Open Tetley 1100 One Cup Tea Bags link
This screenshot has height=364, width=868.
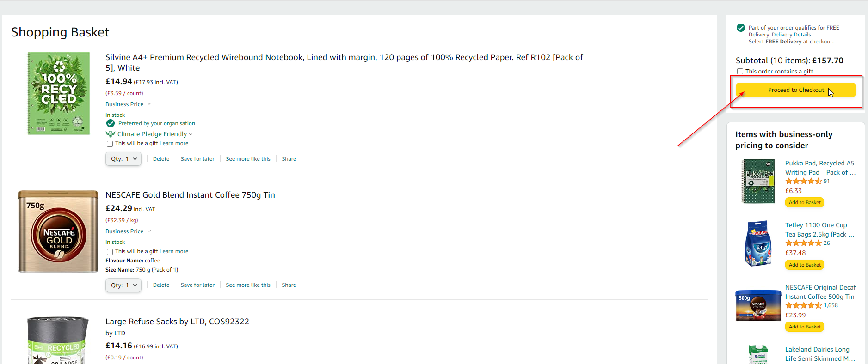point(819,230)
